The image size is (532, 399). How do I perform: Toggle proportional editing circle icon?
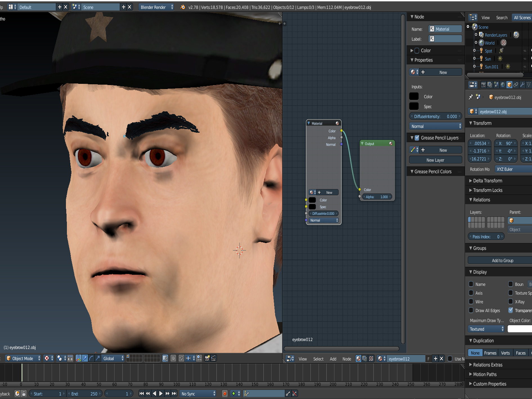tap(173, 358)
